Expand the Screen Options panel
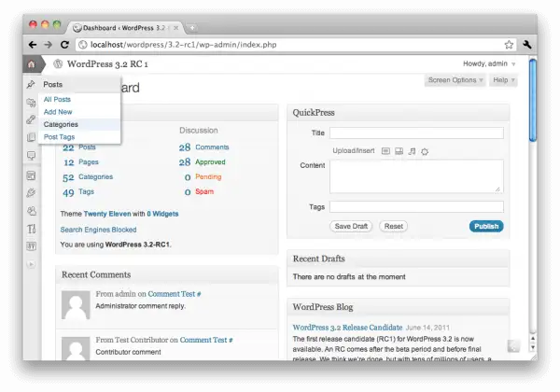Viewport: 560px width, 392px height. click(455, 80)
